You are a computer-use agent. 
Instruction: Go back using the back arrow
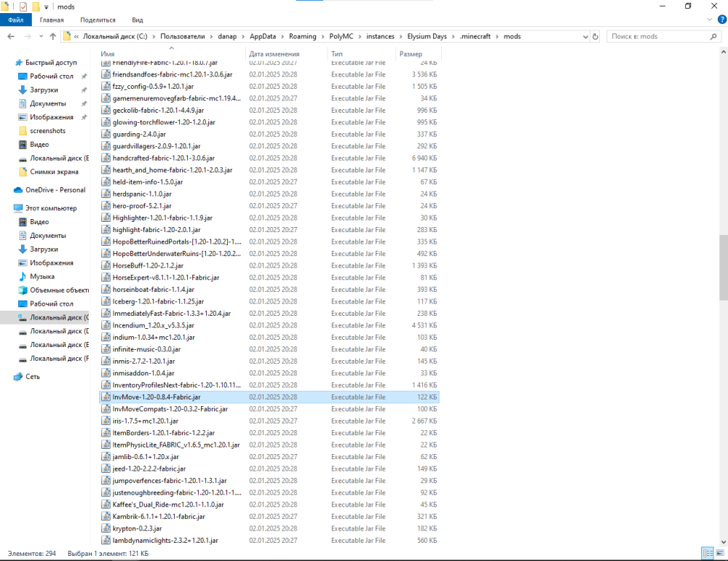(x=11, y=36)
